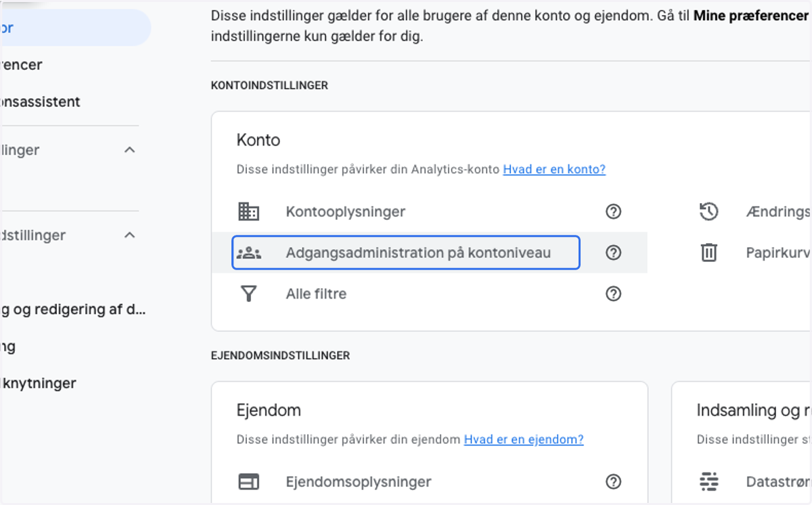Screen dimensions: 812x505
Task: Select the sidebar item ending in 'onsassistent'
Action: pyautogui.click(x=40, y=102)
